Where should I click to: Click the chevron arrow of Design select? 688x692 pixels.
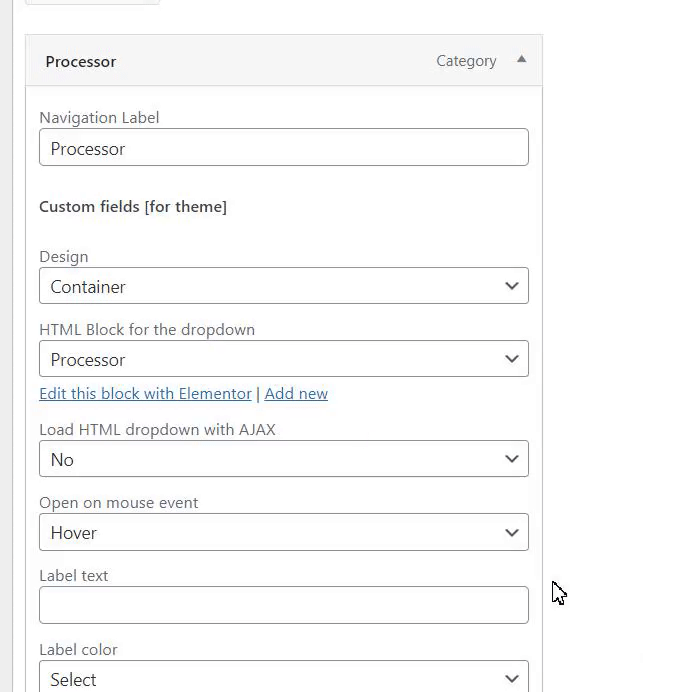[512, 286]
